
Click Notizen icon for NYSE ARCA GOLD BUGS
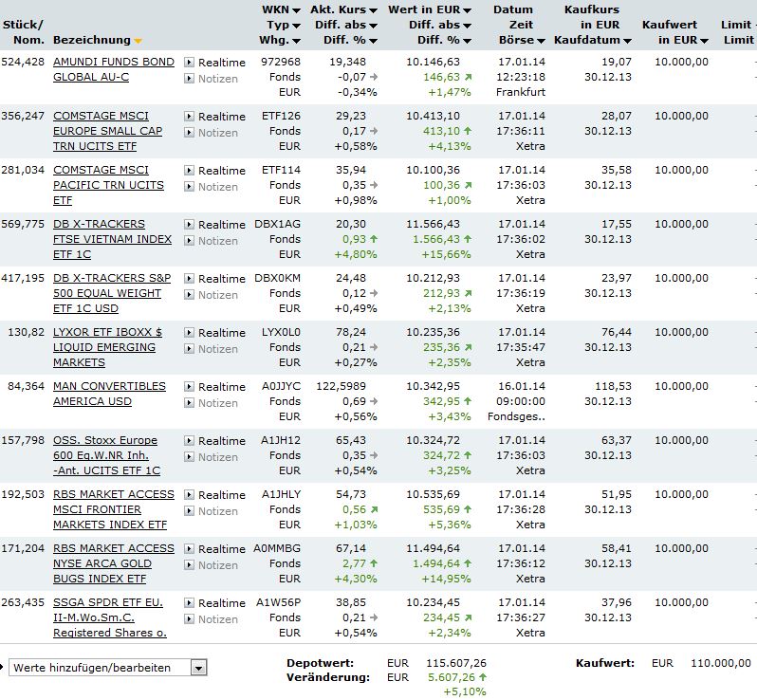coord(190,564)
